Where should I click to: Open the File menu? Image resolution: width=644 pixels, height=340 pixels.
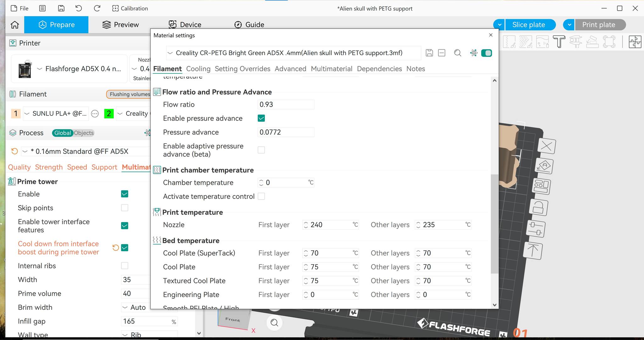tap(19, 8)
